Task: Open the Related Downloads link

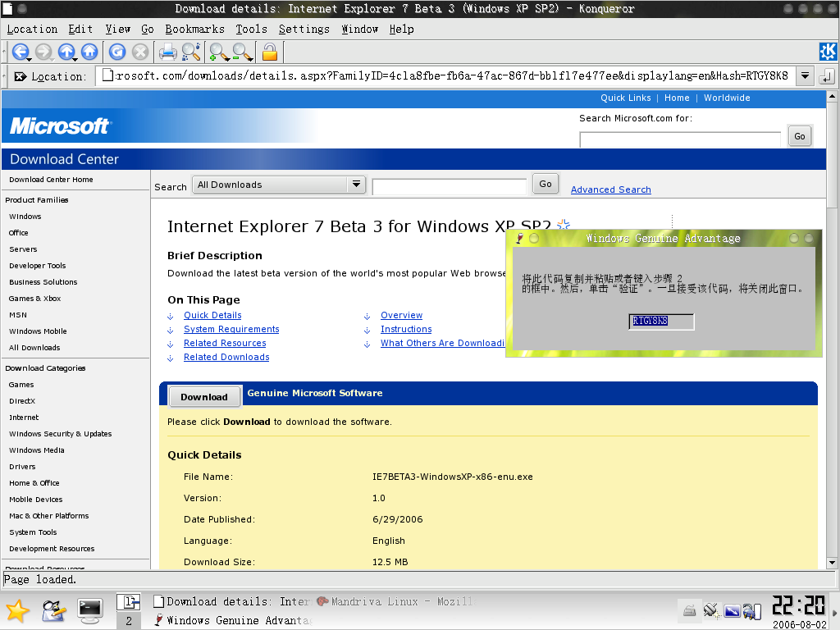Action: (226, 357)
